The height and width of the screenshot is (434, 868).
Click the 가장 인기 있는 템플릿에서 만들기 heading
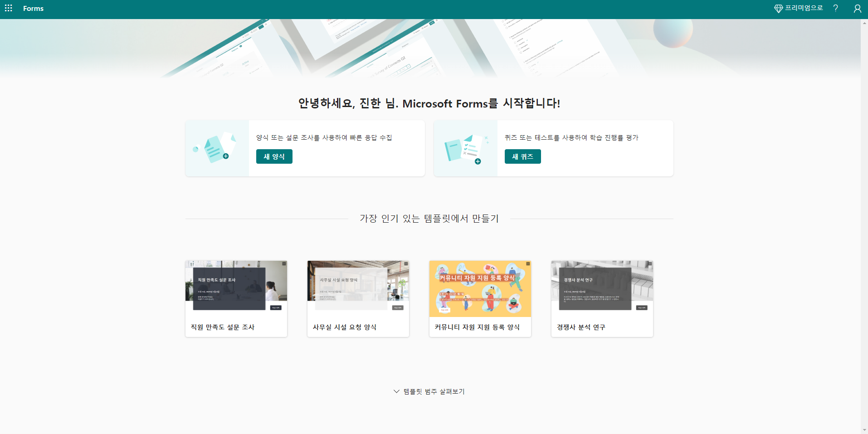[429, 219]
